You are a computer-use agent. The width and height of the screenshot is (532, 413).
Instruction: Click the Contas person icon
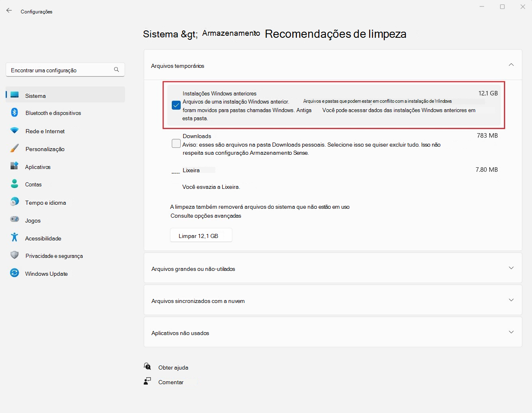click(x=15, y=184)
